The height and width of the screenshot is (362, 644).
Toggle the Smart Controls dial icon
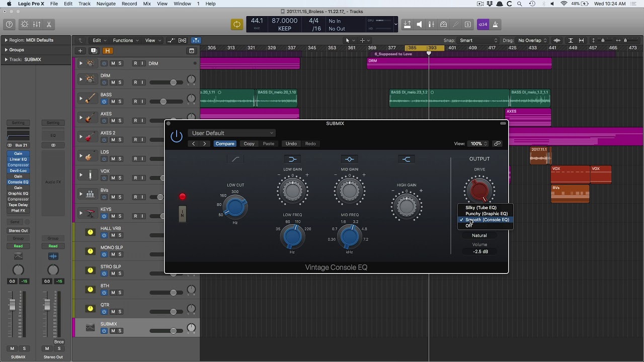coord(25,24)
